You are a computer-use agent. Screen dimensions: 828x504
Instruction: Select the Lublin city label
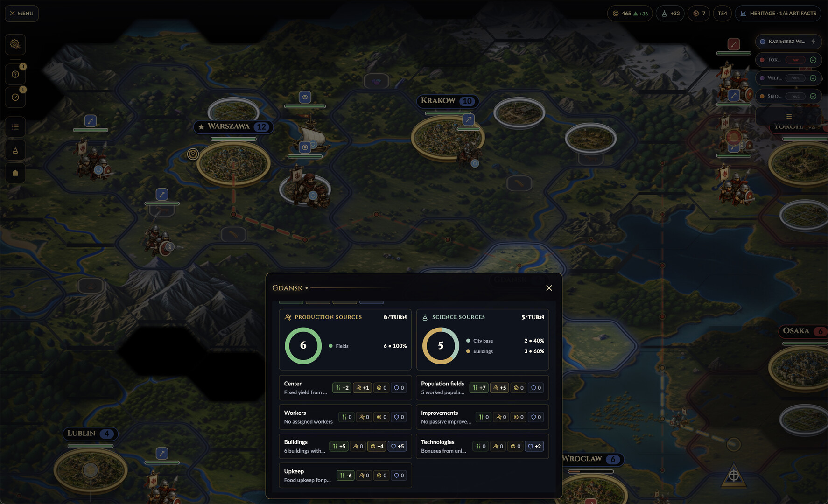[x=90, y=434]
